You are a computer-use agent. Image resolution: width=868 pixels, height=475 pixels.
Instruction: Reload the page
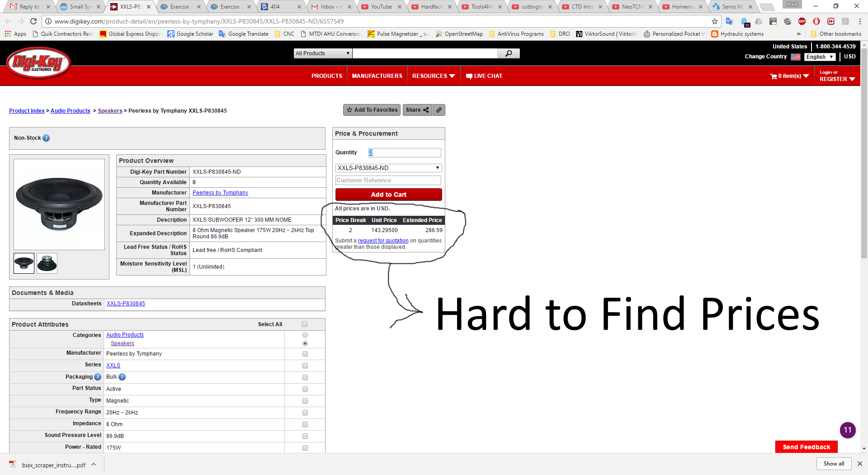click(x=33, y=21)
